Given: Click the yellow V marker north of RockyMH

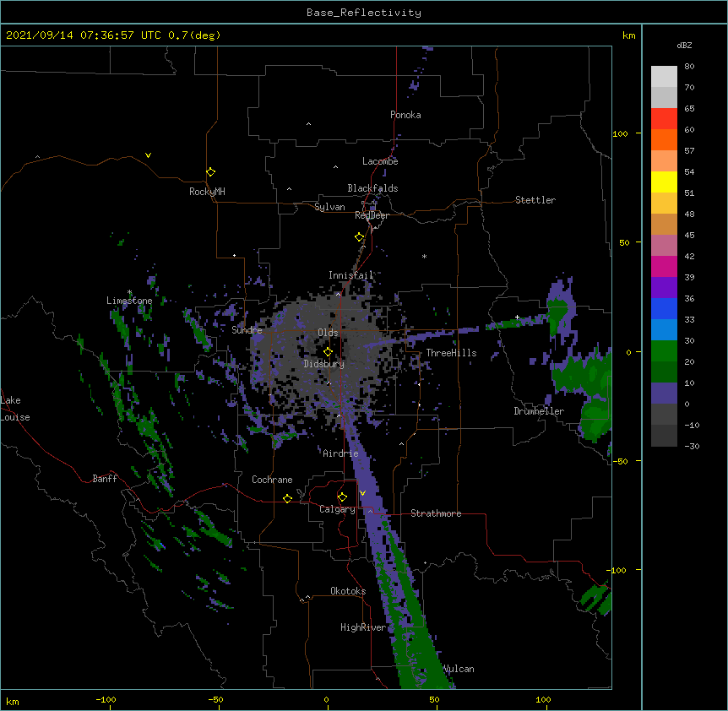Looking at the screenshot, I should click(148, 155).
